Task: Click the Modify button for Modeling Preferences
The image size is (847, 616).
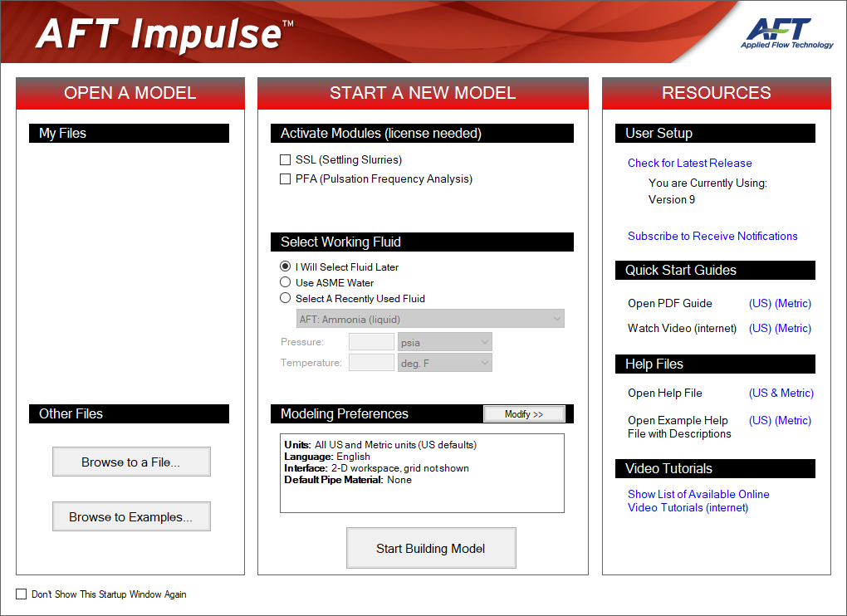Action: (524, 413)
